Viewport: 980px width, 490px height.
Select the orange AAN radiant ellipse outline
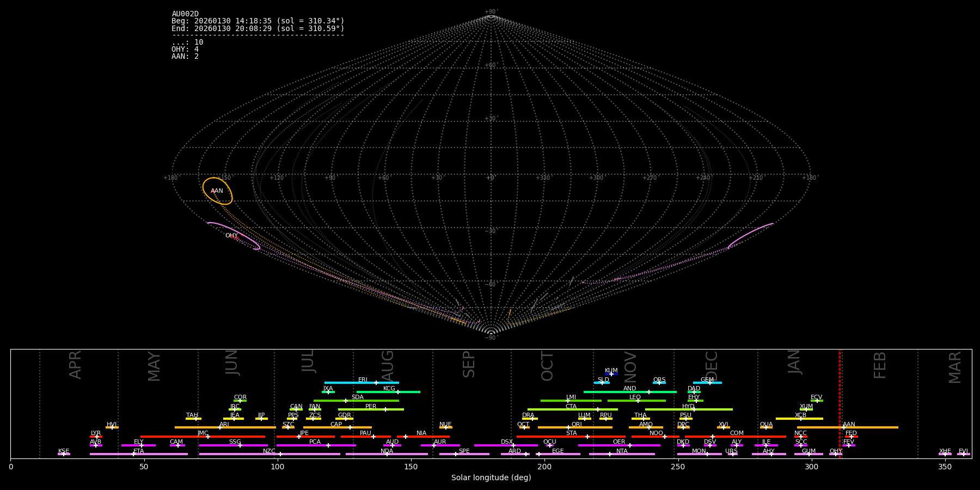218,191
